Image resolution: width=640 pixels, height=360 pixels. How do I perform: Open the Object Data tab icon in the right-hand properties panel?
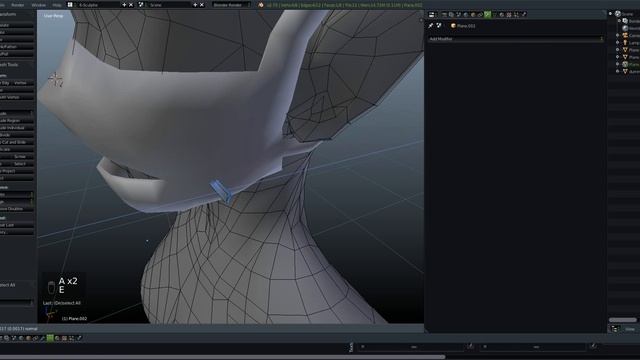pyautogui.click(x=494, y=15)
